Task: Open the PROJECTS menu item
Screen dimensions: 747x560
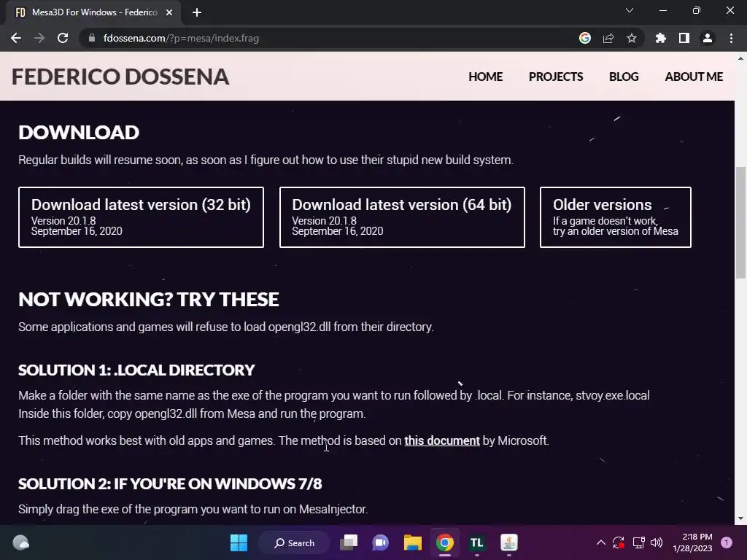Action: pos(556,77)
